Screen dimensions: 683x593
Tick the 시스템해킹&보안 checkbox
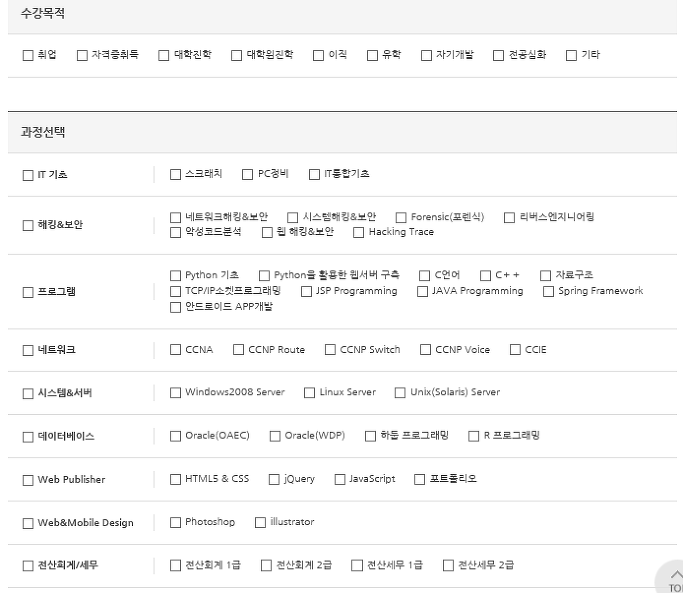(293, 217)
